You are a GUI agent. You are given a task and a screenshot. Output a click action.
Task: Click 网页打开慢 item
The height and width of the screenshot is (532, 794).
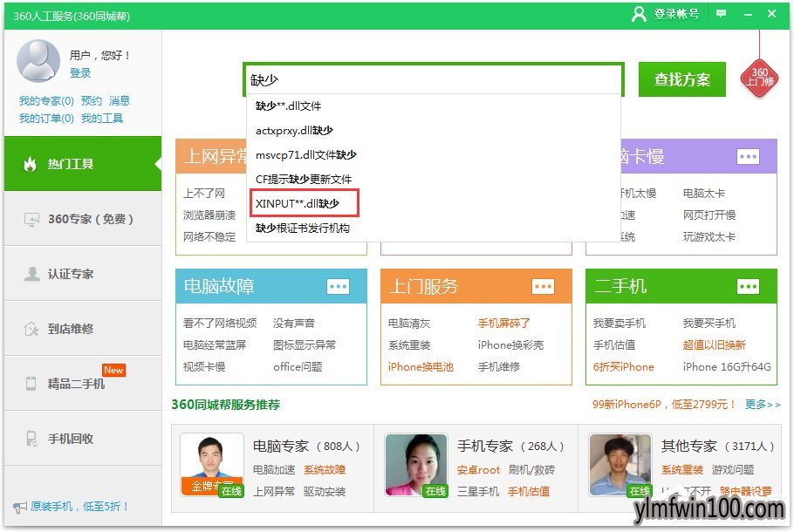[708, 215]
